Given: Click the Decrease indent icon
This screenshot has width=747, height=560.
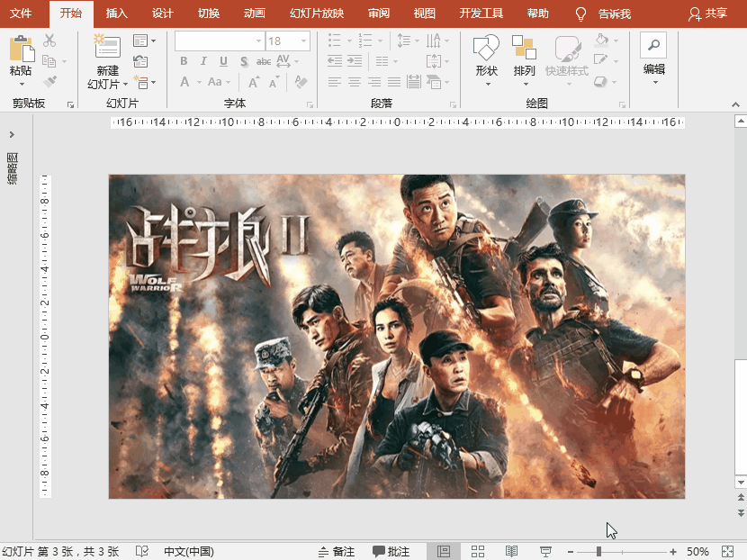Looking at the screenshot, I should [x=335, y=61].
